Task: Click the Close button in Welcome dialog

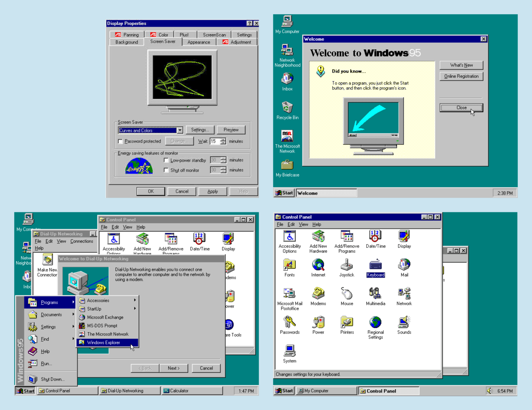Action: tap(461, 107)
